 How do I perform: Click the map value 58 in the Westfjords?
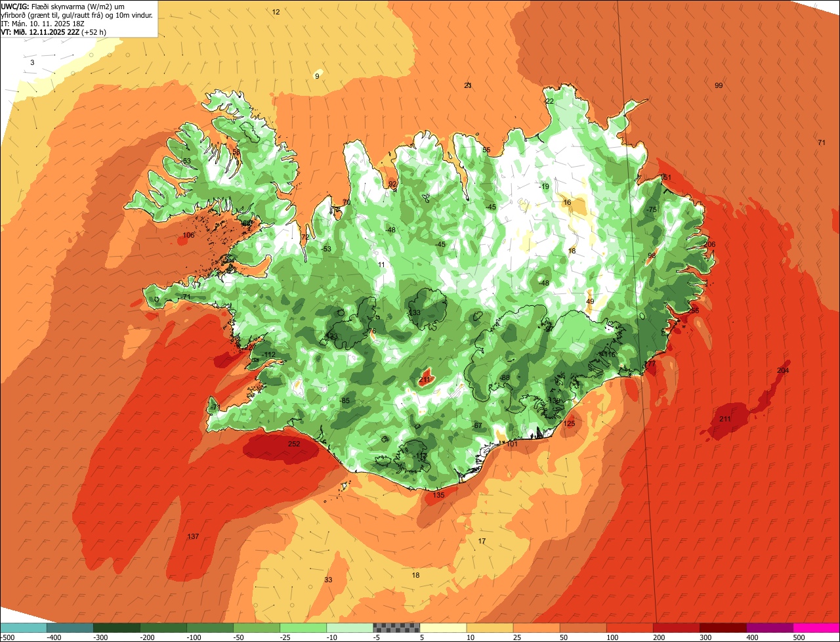236,152
